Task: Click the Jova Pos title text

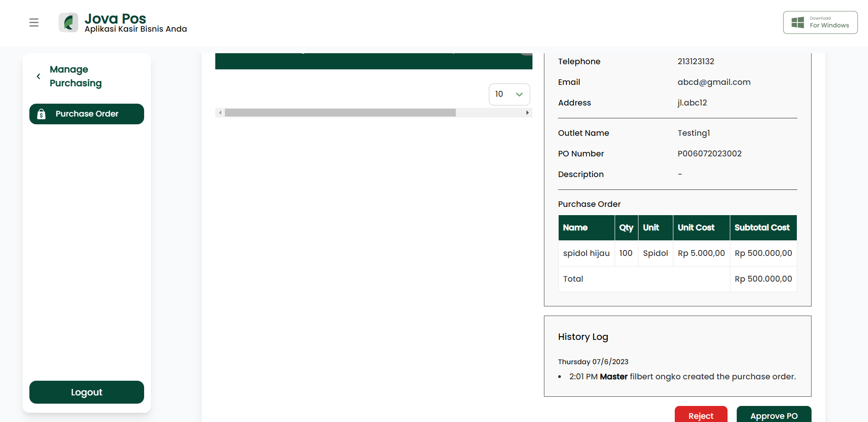Action: point(115,18)
